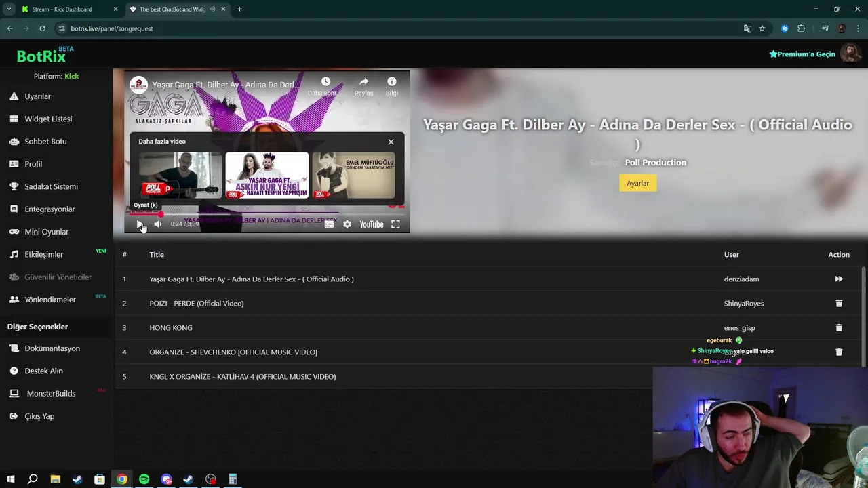Play the YouTube video

[x=140, y=224]
